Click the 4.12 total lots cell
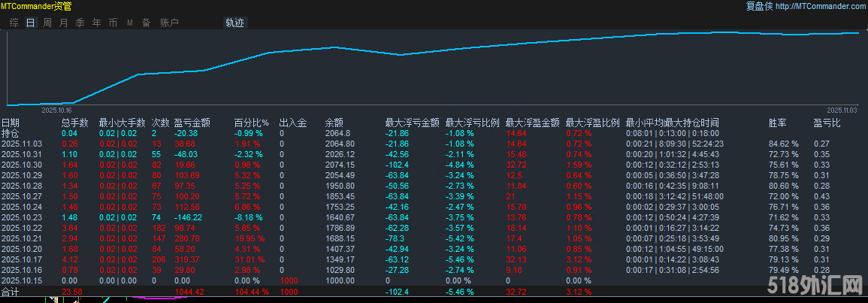868x303 pixels. [x=69, y=259]
